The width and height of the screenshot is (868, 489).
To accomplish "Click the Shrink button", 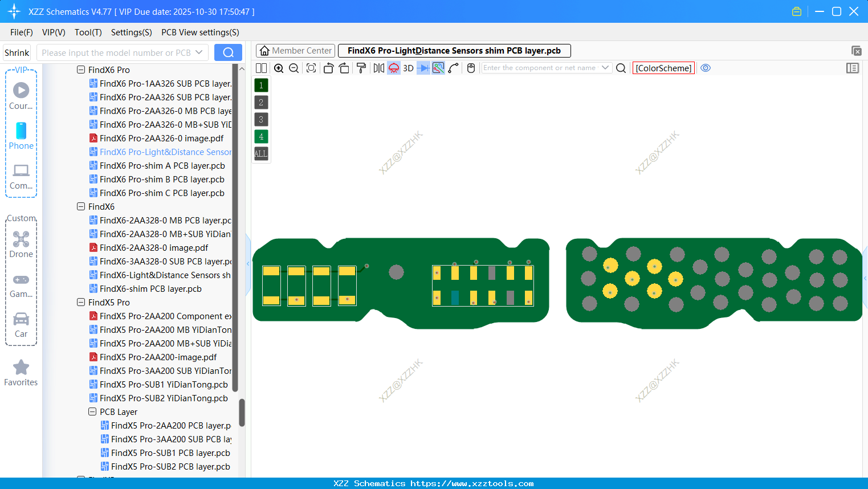I will [x=17, y=52].
